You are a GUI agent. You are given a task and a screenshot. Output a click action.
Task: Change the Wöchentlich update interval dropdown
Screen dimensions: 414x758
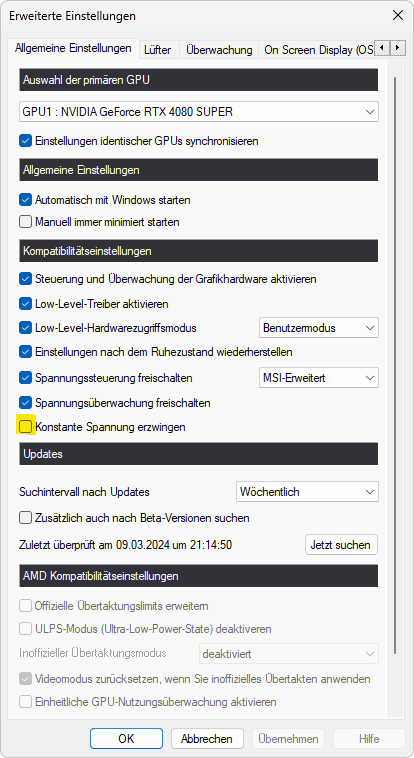307,492
